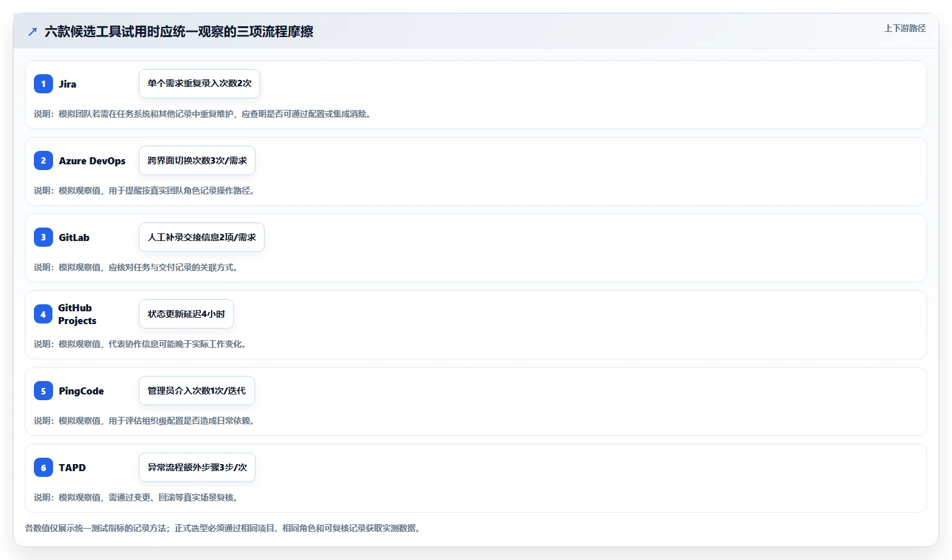Select the Azure DevOps tool name
Screen dimensions: 952x560
coord(92,160)
